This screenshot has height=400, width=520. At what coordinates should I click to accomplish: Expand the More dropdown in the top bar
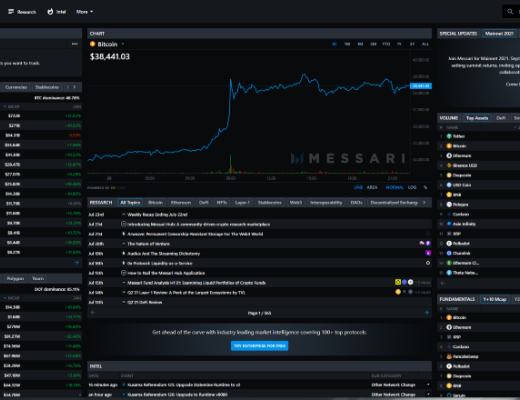[x=84, y=12]
